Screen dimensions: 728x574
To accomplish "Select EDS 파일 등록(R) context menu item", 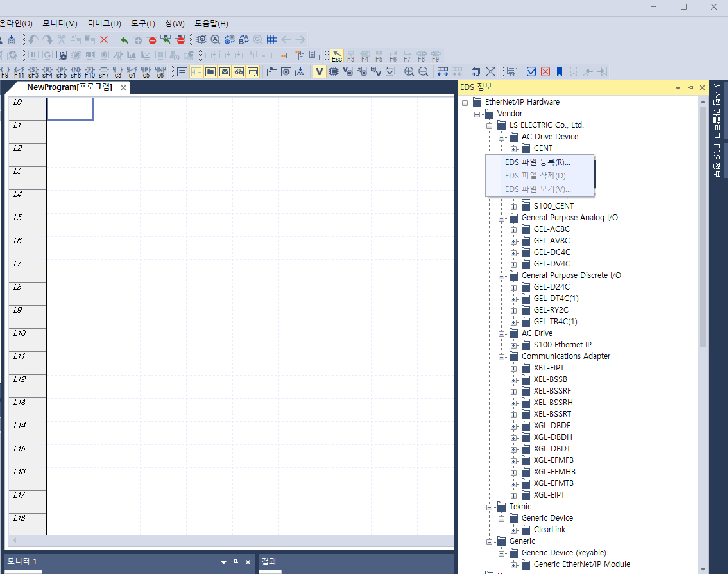I will coord(537,162).
